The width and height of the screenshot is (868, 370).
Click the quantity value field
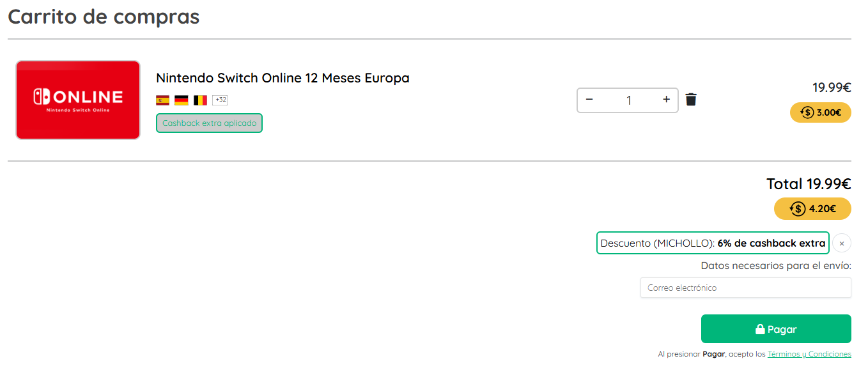628,100
